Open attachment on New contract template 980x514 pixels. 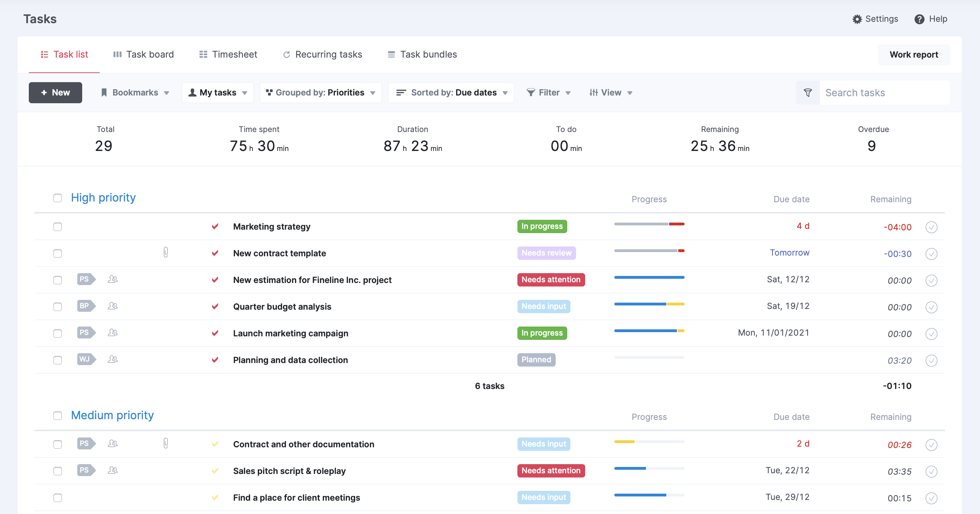165,252
